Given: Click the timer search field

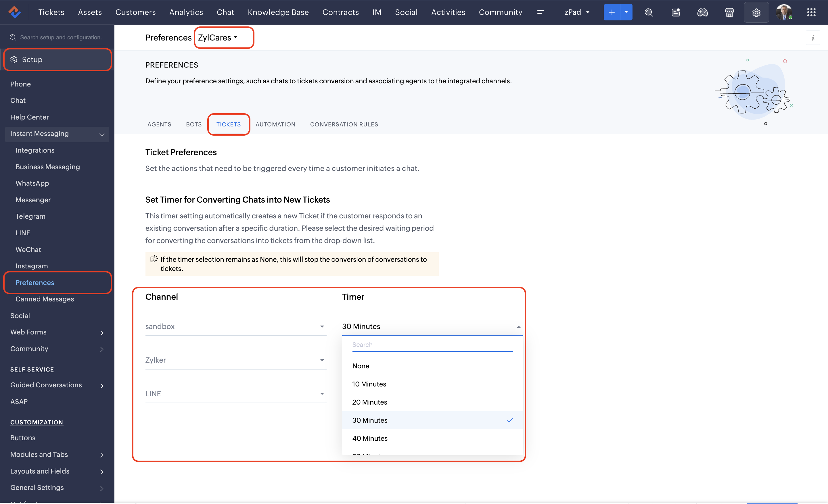Looking at the screenshot, I should click(x=432, y=345).
